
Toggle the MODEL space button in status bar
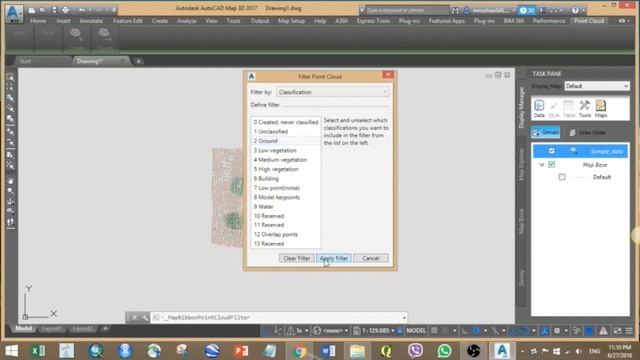(416, 331)
